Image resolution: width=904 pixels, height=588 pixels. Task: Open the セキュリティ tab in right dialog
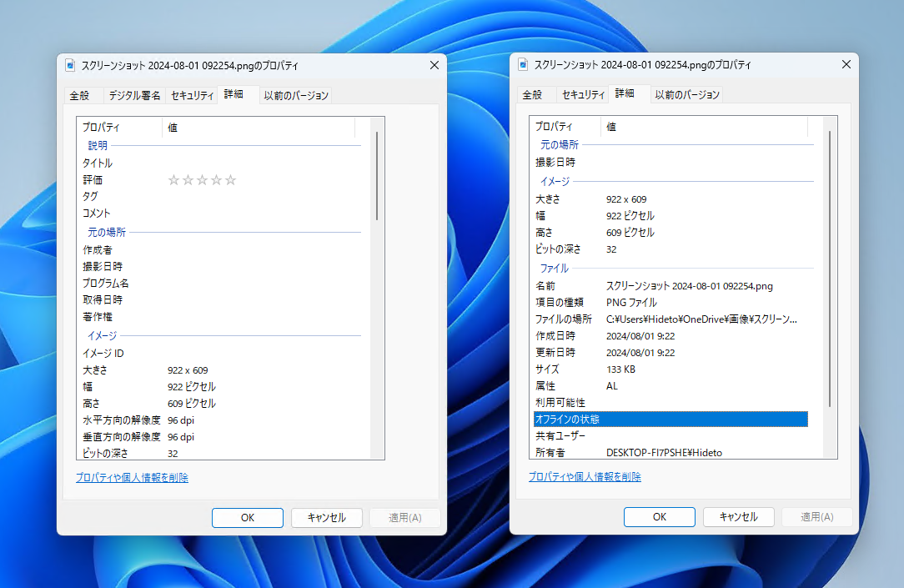tap(582, 94)
